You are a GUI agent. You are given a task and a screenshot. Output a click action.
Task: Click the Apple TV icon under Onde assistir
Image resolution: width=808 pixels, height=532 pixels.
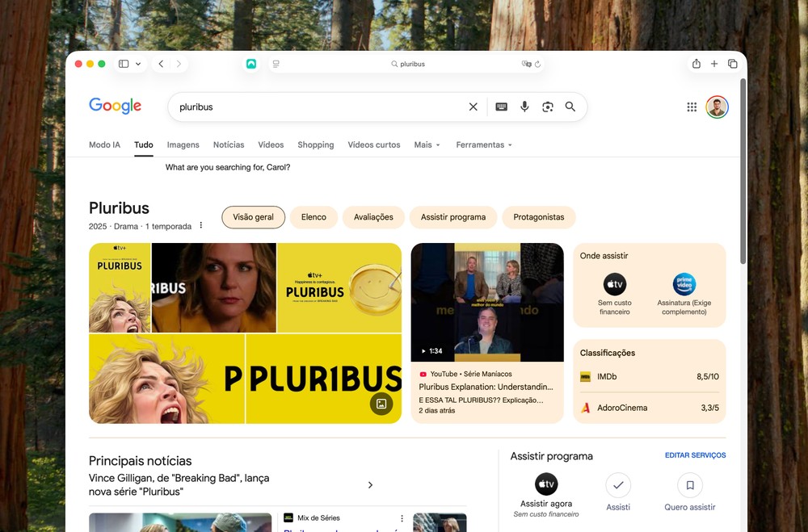click(x=615, y=284)
